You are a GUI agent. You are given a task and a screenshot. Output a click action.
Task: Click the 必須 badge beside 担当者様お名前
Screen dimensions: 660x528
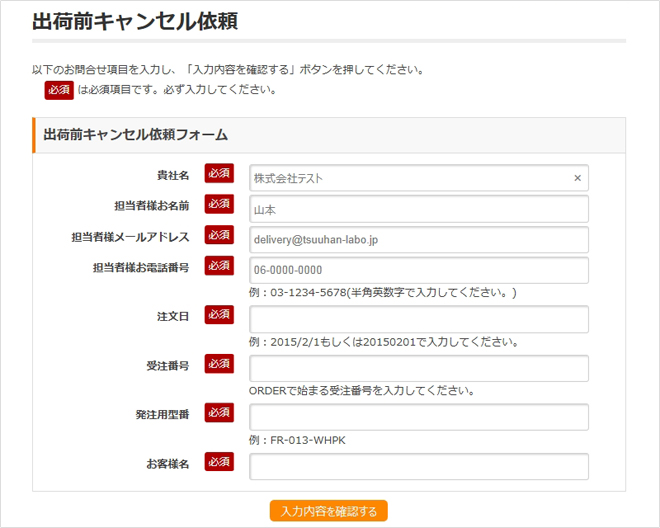pos(219,204)
